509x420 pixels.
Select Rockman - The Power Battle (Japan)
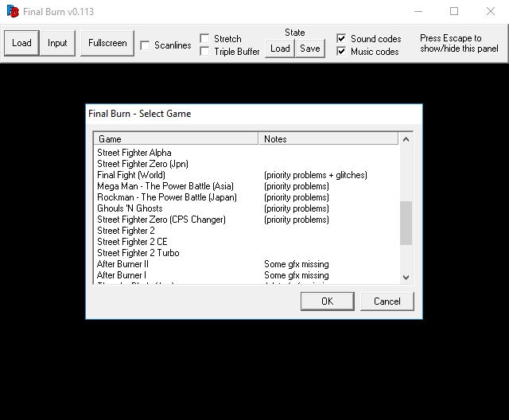pos(167,197)
